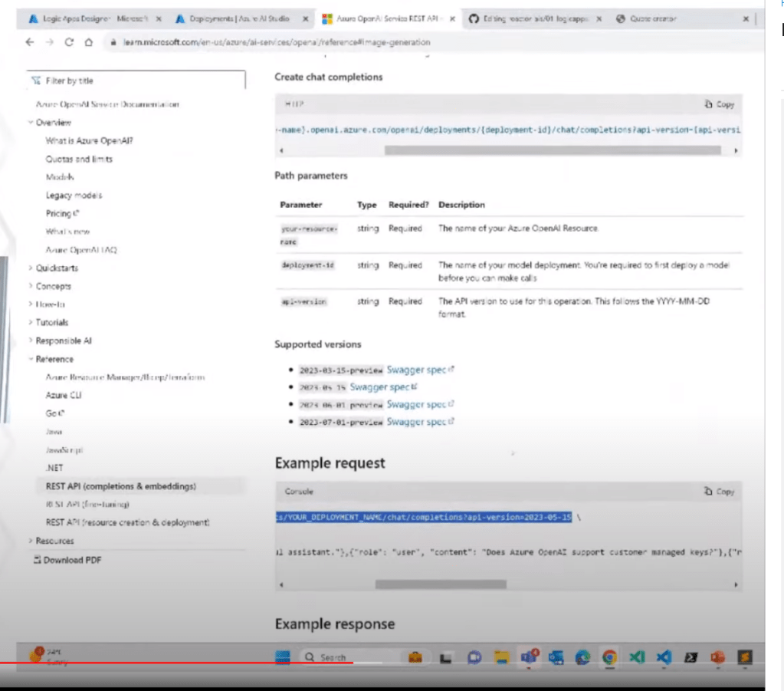Open the Azure CLI reference
Viewport: 784px width, 691px height.
pos(63,395)
